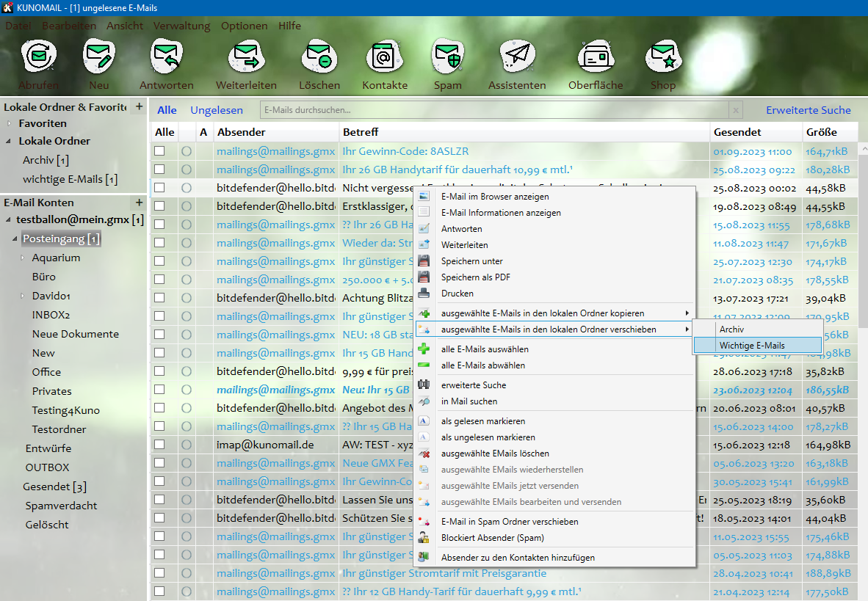This screenshot has height=601, width=868.
Task: Open the Gesendet [3] folder
Action: click(x=54, y=487)
